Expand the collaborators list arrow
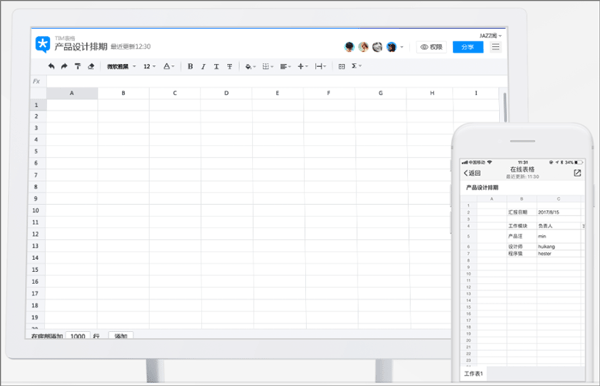The width and height of the screenshot is (600, 386). tap(402, 47)
